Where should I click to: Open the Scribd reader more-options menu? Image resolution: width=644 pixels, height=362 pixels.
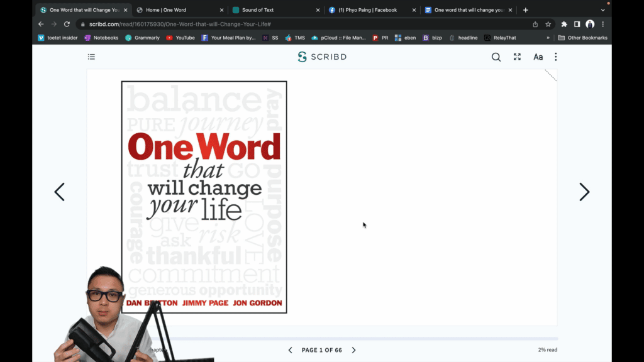[556, 57]
